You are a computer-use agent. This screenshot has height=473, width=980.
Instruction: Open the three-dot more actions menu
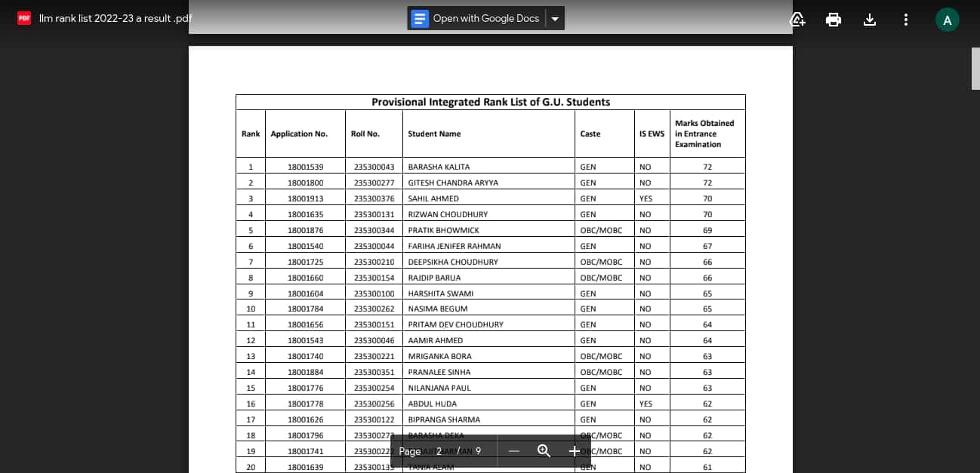pos(906,20)
